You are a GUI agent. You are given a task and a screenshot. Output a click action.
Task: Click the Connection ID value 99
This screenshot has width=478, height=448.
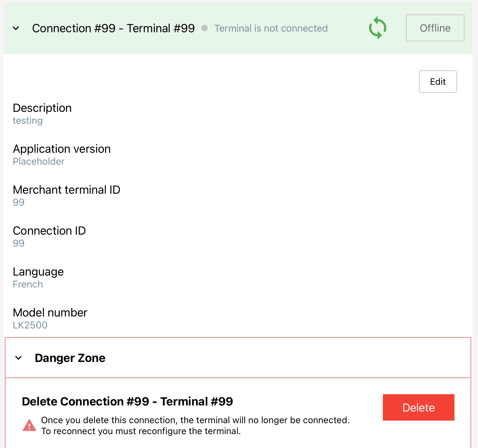pyautogui.click(x=19, y=243)
